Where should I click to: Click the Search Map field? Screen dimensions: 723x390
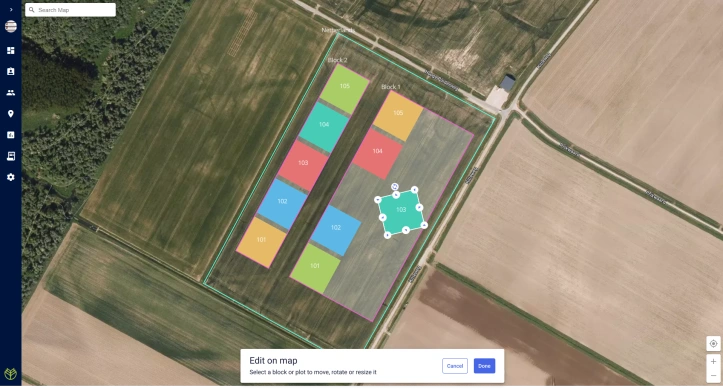click(71, 10)
